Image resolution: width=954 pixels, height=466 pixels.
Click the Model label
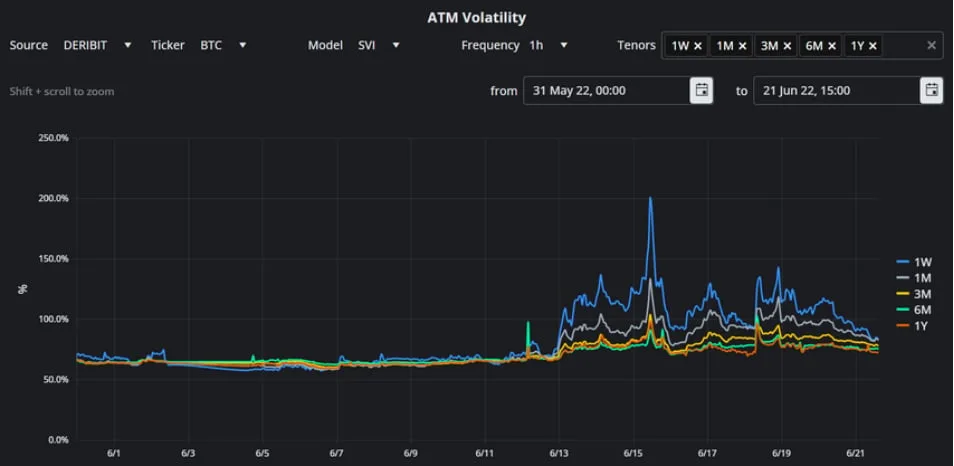[326, 45]
